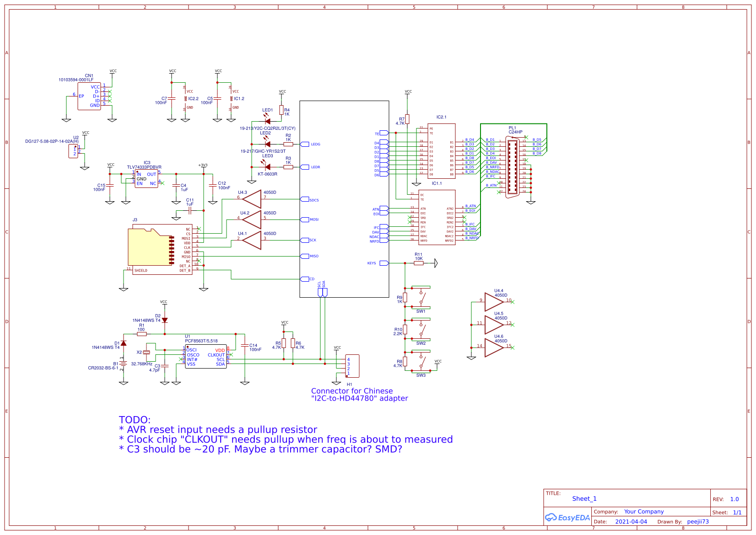Select the TLV74333 regulator IC3

click(146, 178)
